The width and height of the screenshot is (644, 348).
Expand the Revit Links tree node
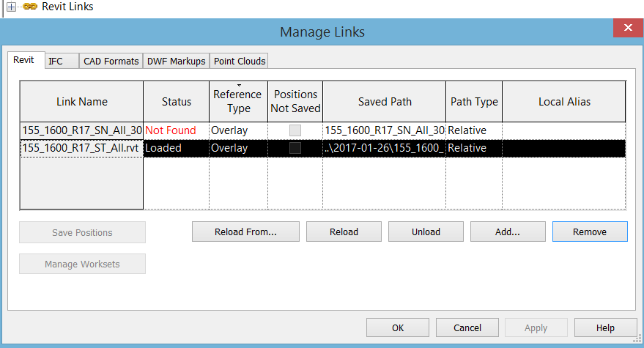(x=11, y=7)
